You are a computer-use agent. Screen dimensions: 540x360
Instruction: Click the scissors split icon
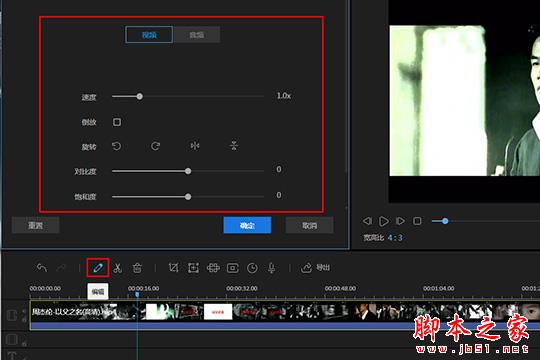coord(118,268)
